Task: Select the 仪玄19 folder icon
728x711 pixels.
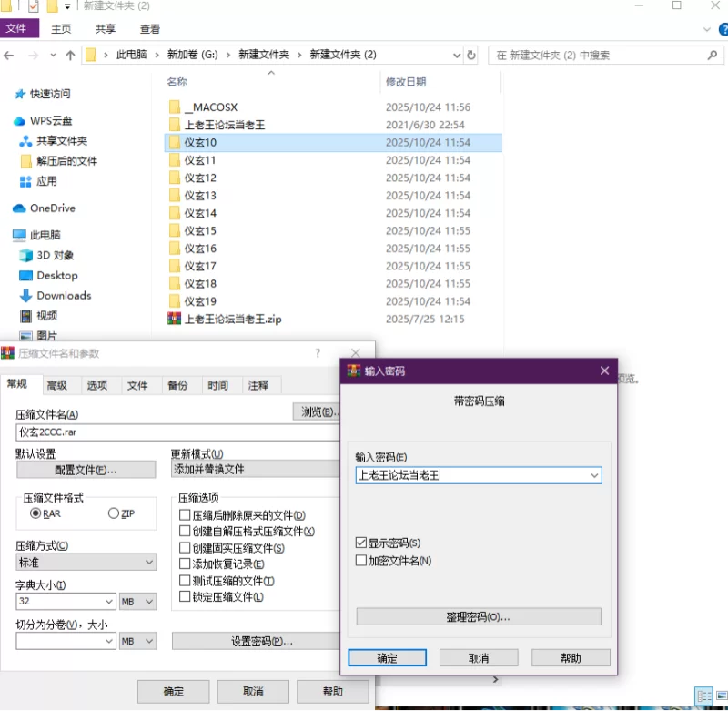Action: (x=175, y=301)
